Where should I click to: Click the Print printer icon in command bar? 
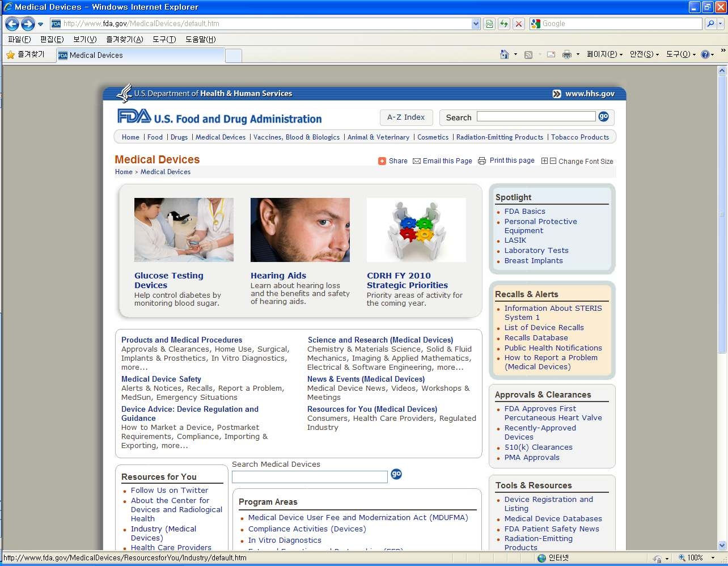(x=567, y=54)
